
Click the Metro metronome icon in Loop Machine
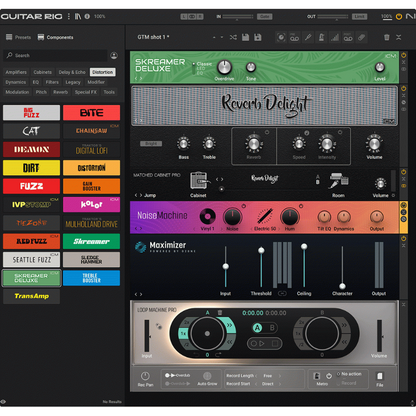pos(317,376)
